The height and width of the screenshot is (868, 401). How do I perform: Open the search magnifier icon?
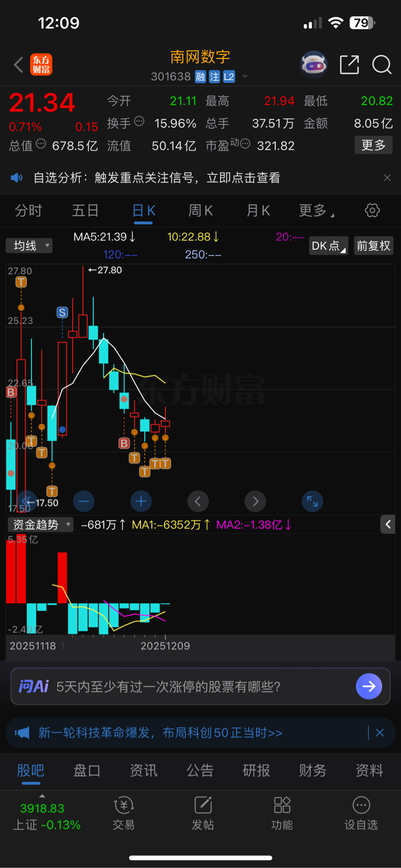[x=382, y=65]
